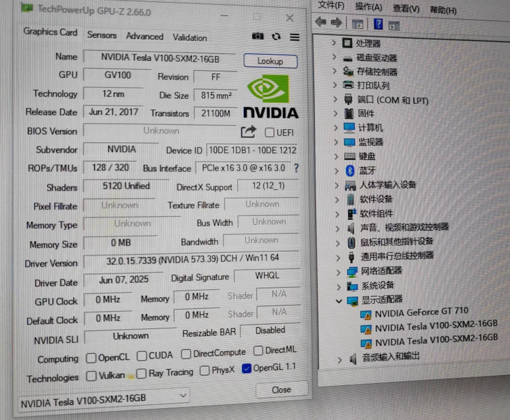Toggle the UEFI checkbox
The width and height of the screenshot is (510, 420).
click(x=269, y=133)
